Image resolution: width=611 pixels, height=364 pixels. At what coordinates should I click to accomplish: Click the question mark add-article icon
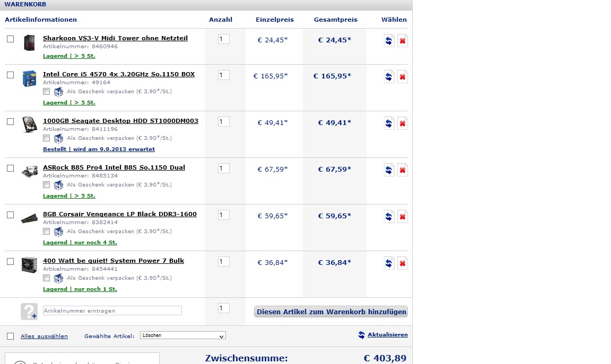click(x=29, y=312)
